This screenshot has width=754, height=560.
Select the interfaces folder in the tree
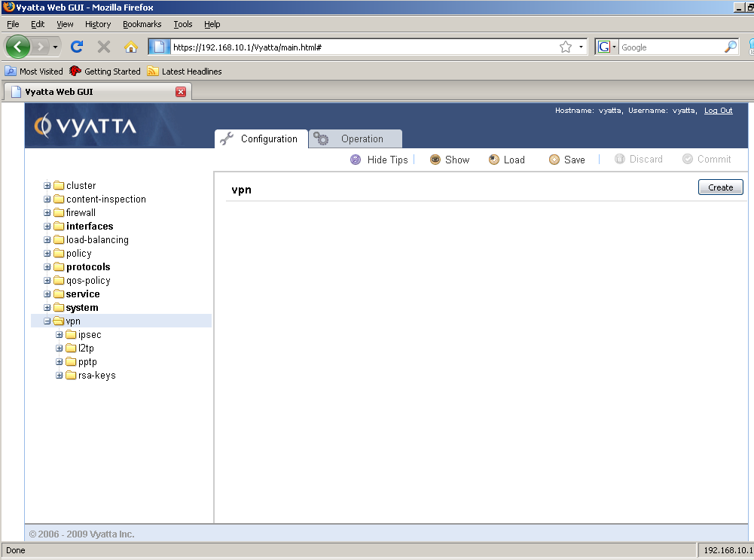pos(89,227)
